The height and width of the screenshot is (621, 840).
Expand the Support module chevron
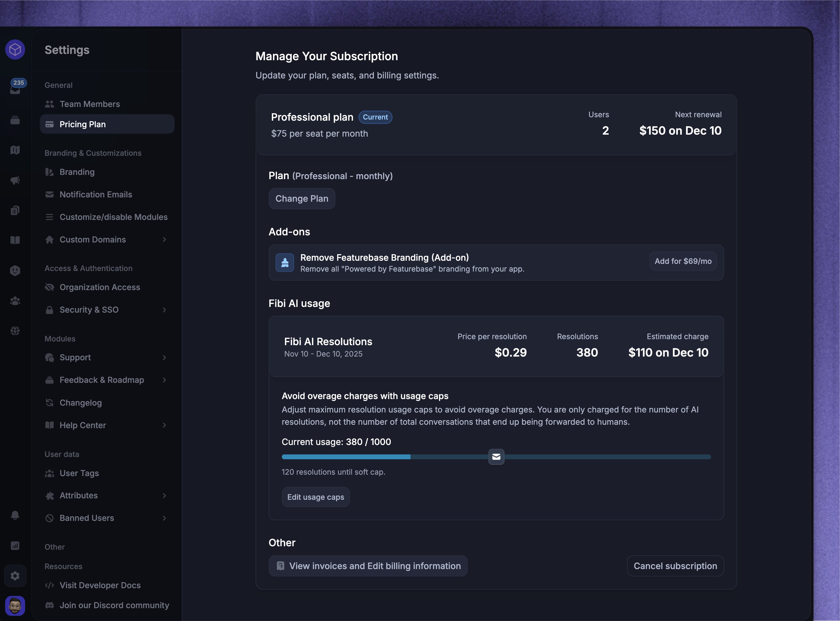[164, 357]
